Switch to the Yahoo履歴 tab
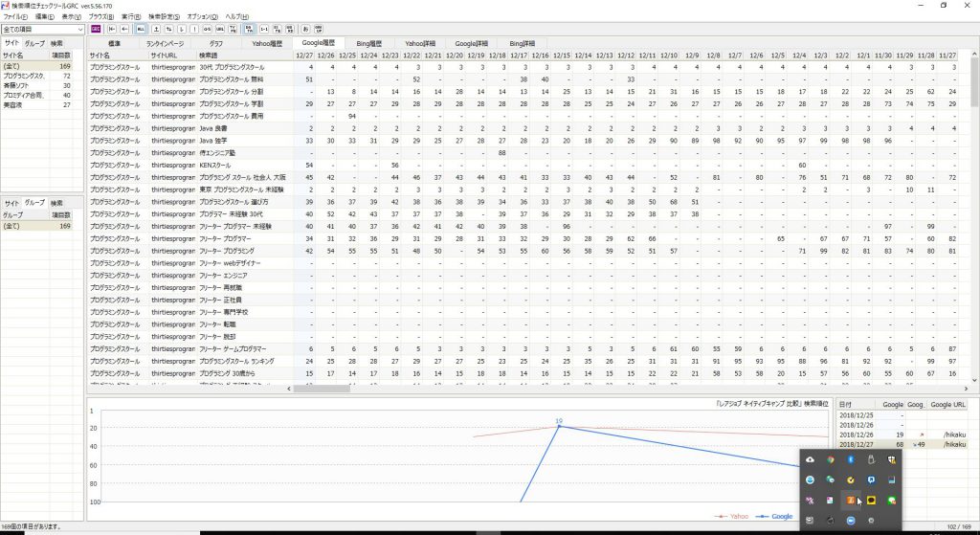 click(x=268, y=44)
